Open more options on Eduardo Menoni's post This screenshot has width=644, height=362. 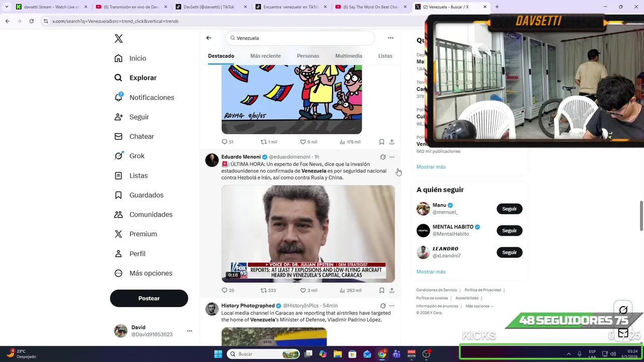point(392,157)
